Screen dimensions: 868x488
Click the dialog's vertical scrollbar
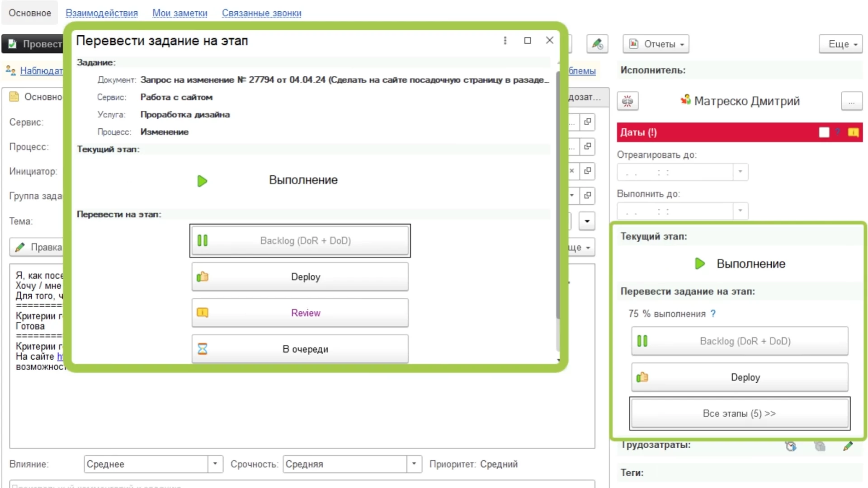click(x=558, y=194)
